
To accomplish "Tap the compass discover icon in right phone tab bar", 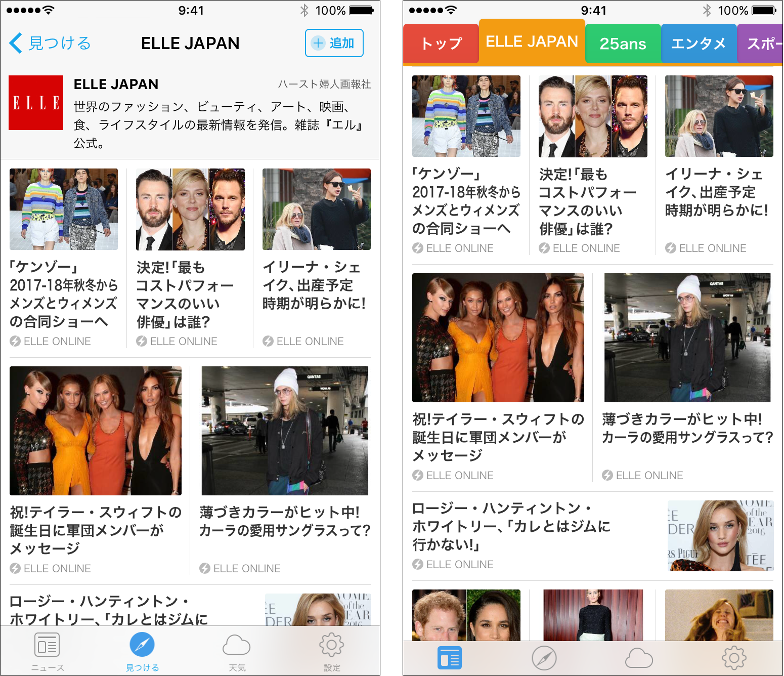I will [544, 658].
